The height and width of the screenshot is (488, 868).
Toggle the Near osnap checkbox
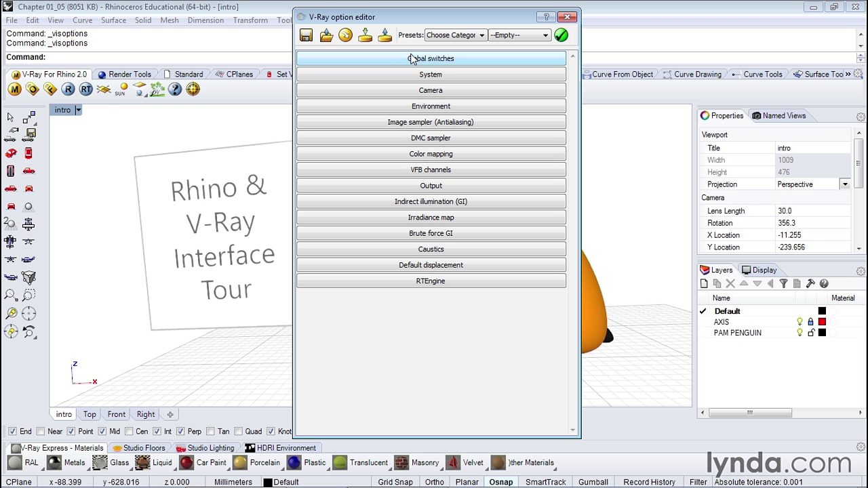pos(41,432)
